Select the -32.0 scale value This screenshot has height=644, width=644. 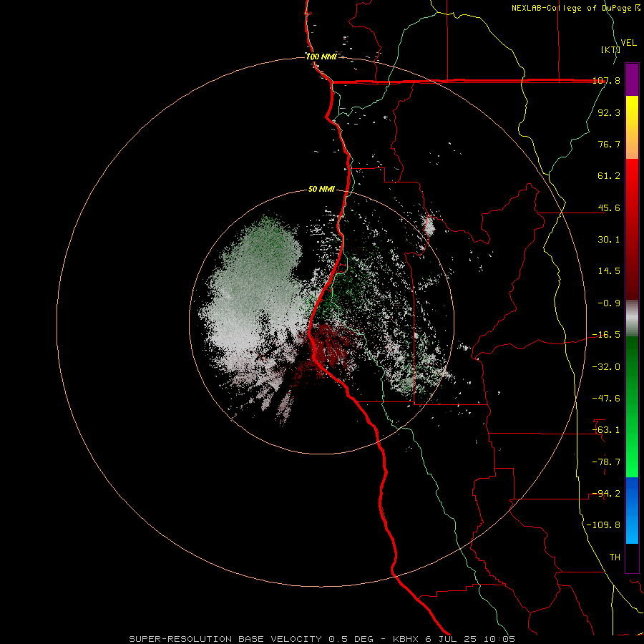(606, 367)
